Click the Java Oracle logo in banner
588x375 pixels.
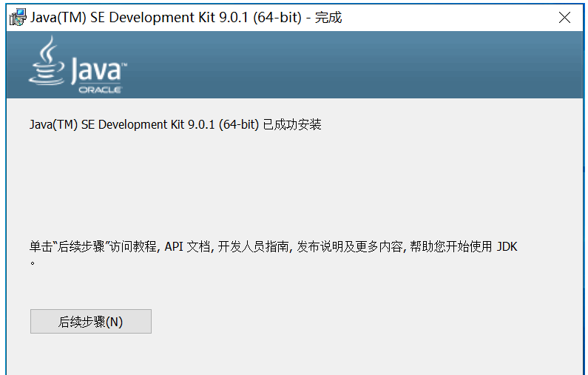click(x=78, y=64)
